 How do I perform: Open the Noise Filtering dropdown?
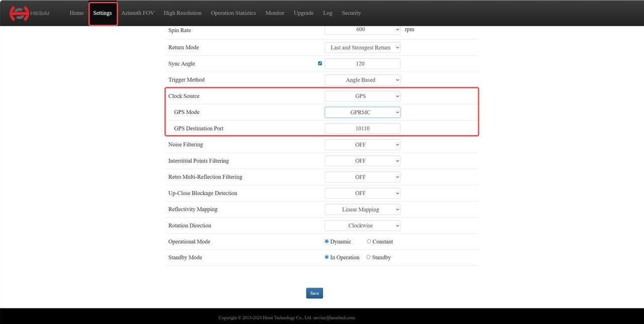coord(362,145)
